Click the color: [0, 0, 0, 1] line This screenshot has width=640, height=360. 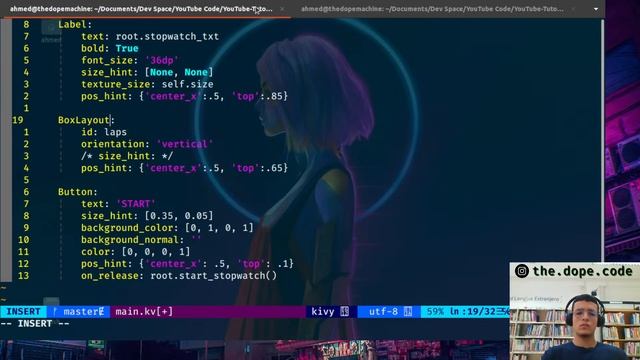135,251
